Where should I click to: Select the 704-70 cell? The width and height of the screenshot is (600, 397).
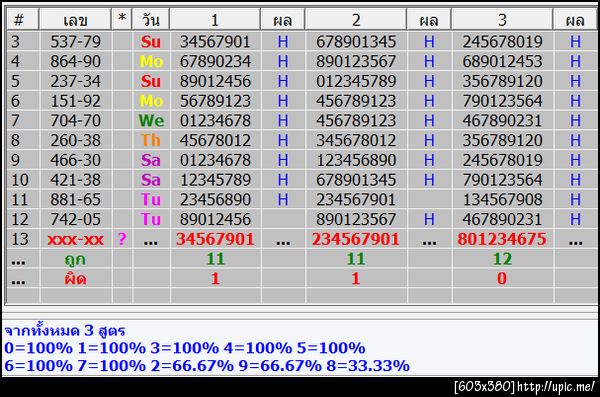coord(75,121)
